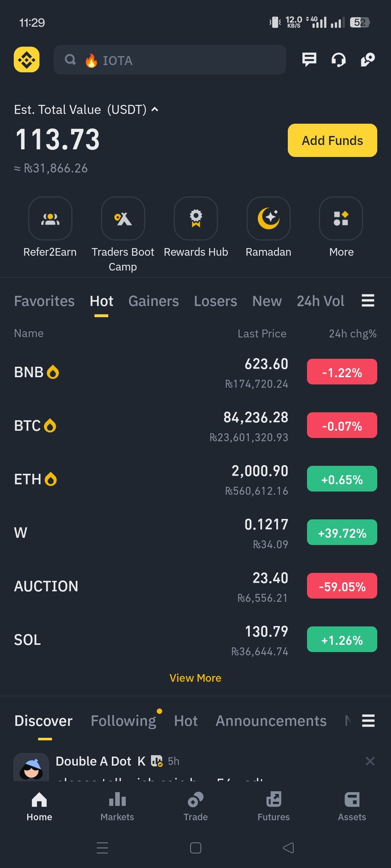This screenshot has height=868, width=391.
Task: Switch to the Gainers tab
Action: (x=154, y=301)
